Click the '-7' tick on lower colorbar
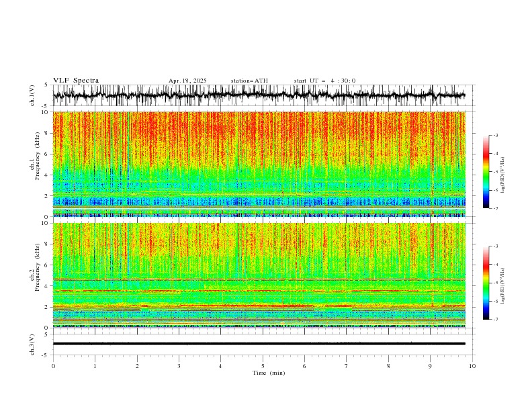The height and width of the screenshot is (411, 532). click(x=495, y=319)
